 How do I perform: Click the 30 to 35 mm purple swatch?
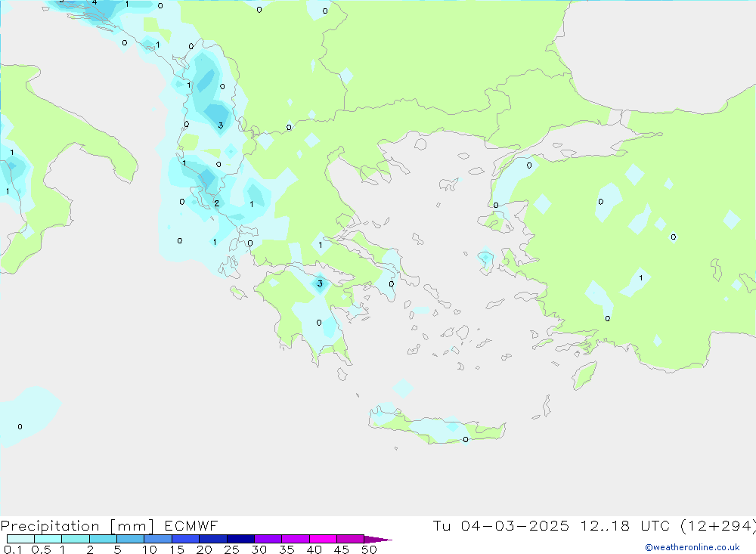coord(268,539)
